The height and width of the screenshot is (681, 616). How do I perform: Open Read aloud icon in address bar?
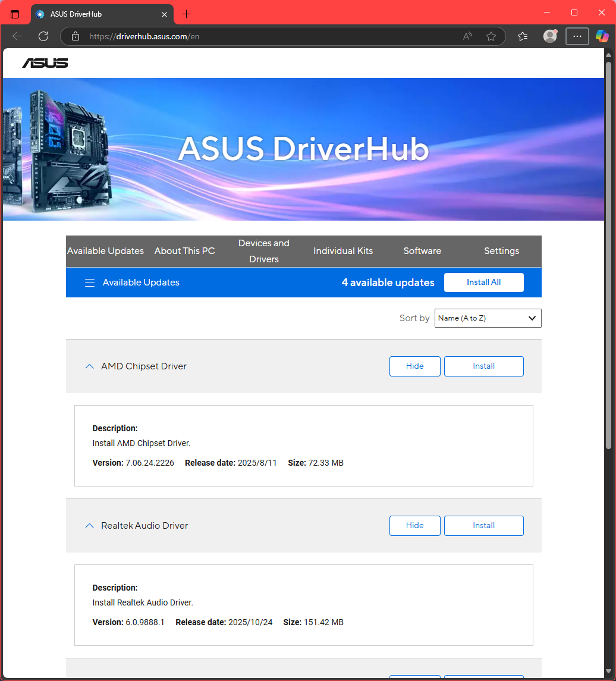point(468,36)
